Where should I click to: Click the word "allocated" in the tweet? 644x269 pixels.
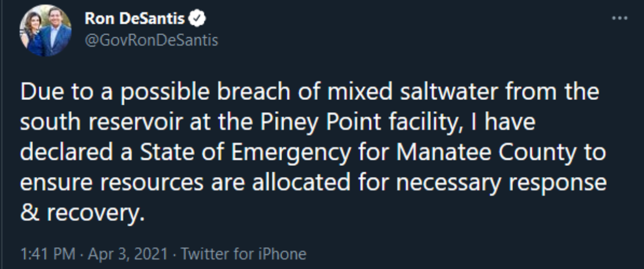pyautogui.click(x=301, y=183)
